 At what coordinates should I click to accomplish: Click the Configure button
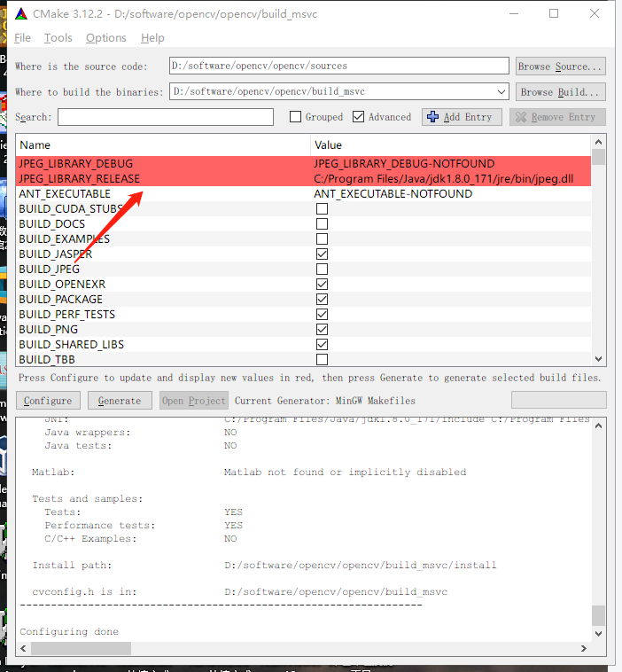pyautogui.click(x=48, y=401)
